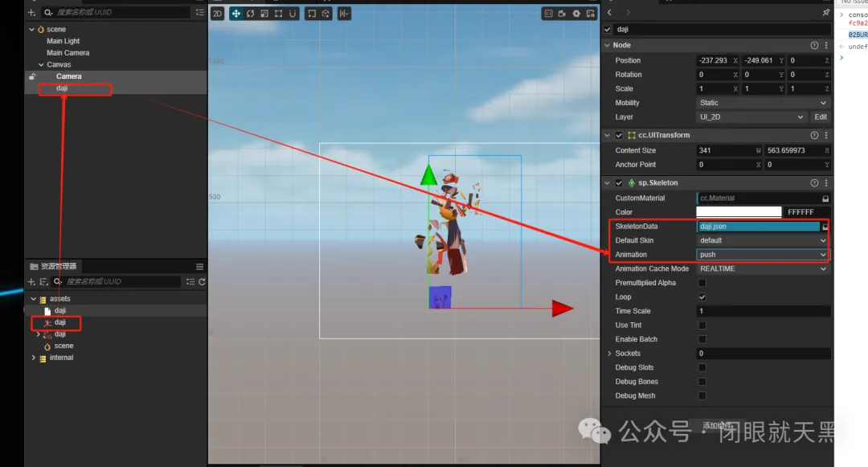Image resolution: width=868 pixels, height=467 pixels.
Task: Enable the Debug Slots checkbox
Action: pos(702,367)
